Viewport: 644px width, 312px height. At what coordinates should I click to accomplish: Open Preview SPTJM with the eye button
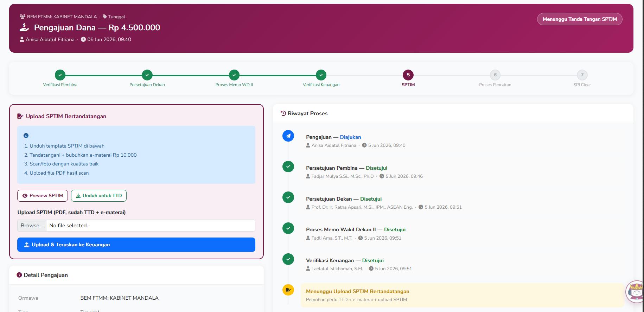coord(43,196)
